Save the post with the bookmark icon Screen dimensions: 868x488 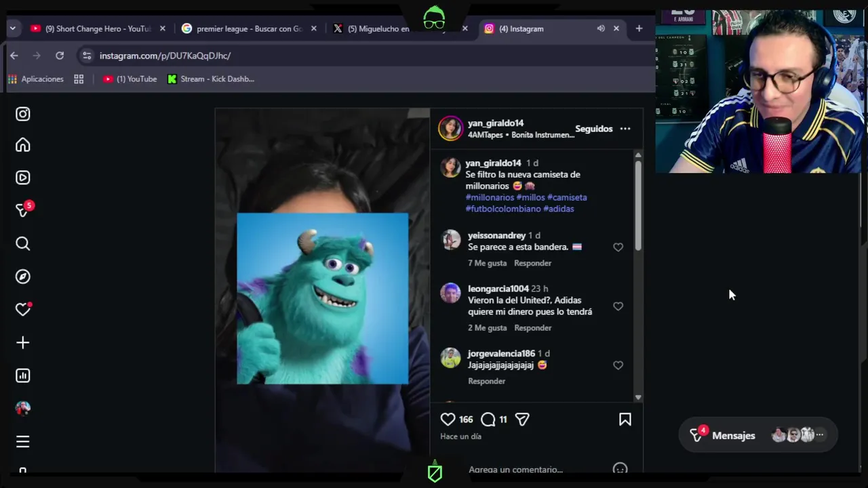tap(625, 420)
